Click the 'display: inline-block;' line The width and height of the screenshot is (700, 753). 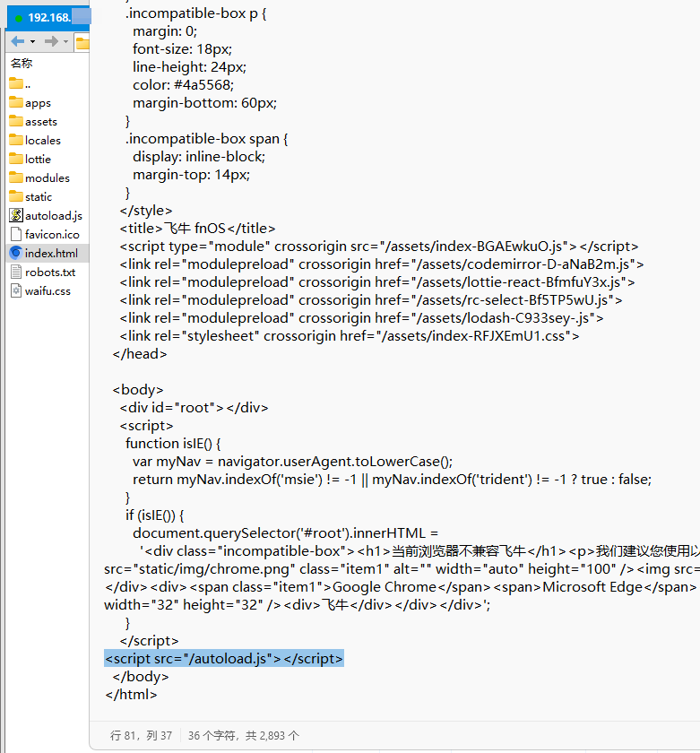199,157
